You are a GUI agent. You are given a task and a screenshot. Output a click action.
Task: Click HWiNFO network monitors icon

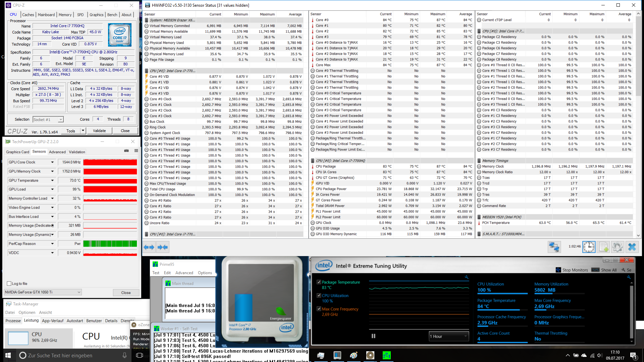pyautogui.click(x=554, y=247)
